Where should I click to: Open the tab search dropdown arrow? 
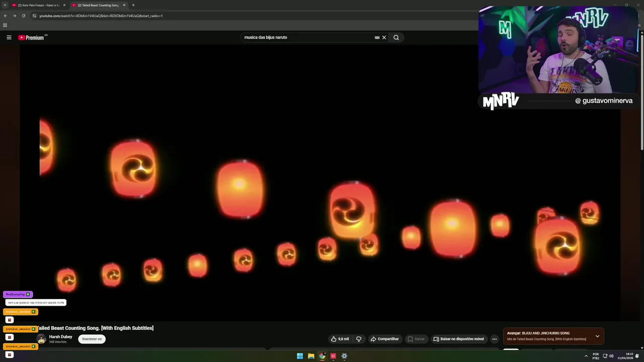[5, 5]
